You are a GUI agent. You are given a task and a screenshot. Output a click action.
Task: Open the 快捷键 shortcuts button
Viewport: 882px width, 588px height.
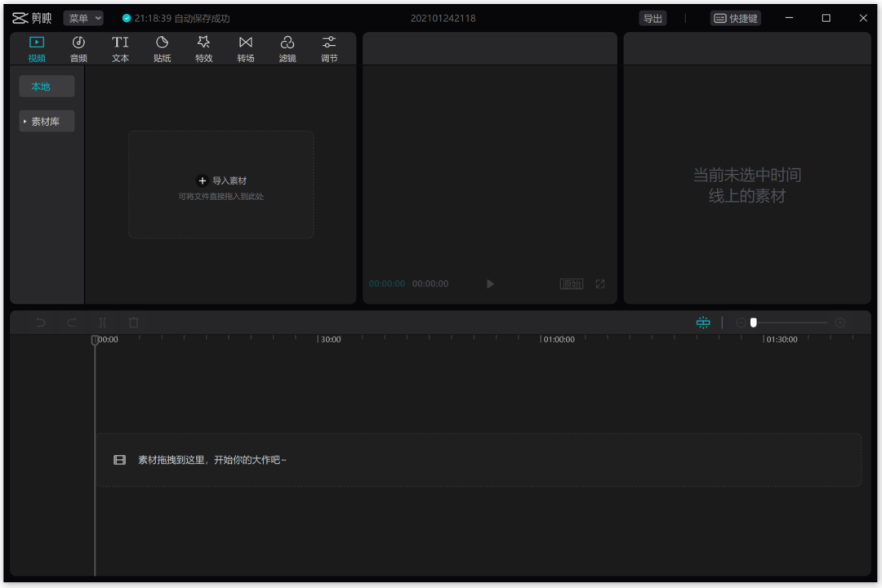(735, 18)
